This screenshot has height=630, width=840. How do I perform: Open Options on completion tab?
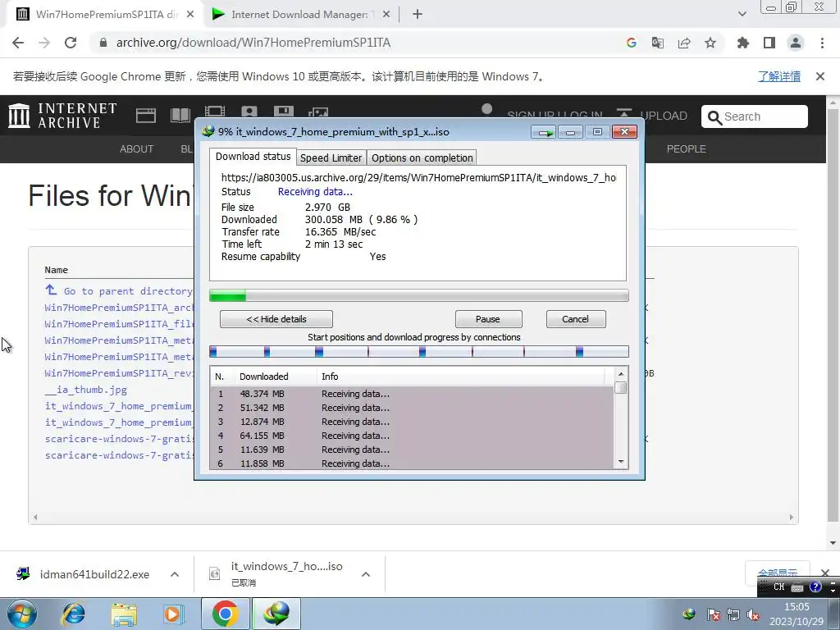click(x=422, y=158)
